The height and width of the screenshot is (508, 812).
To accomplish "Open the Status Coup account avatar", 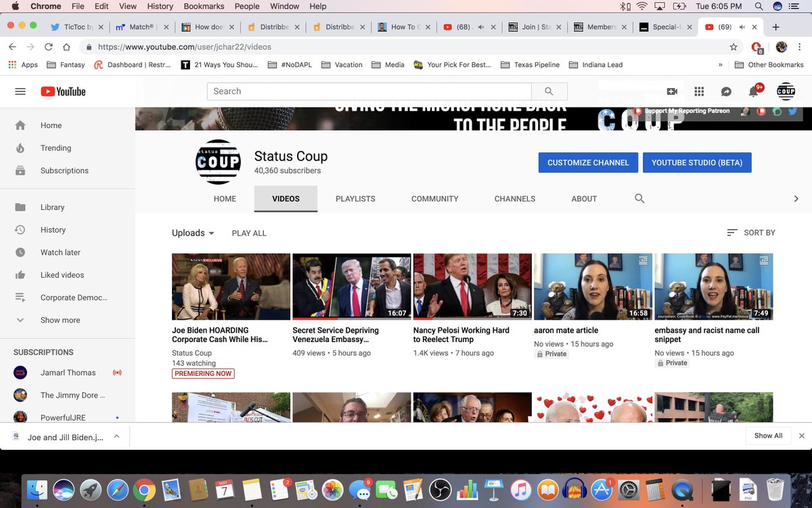I will (786, 91).
